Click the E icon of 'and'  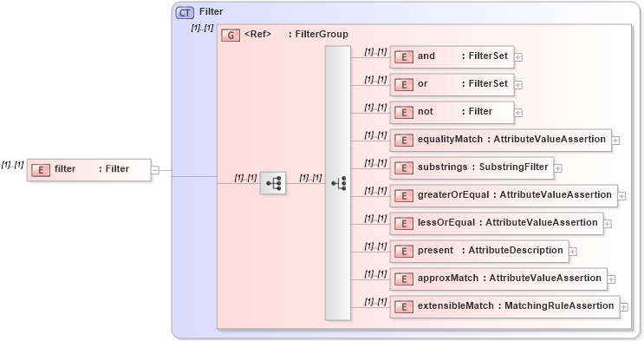(404, 57)
